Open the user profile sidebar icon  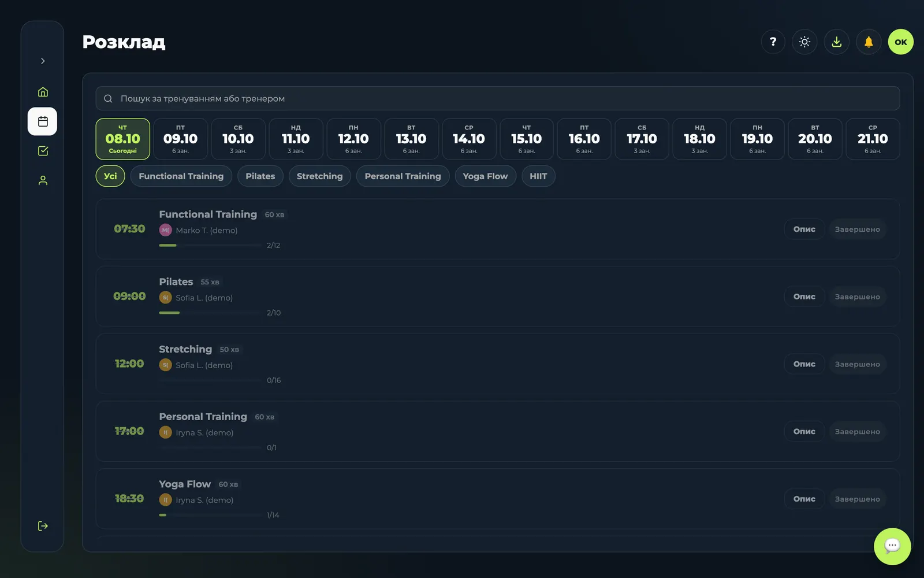(x=43, y=180)
